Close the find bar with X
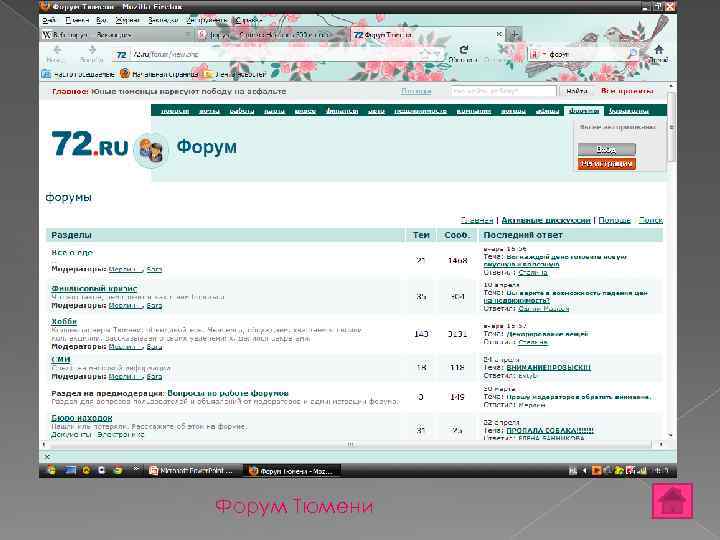This screenshot has width=720, height=540. click(47, 456)
